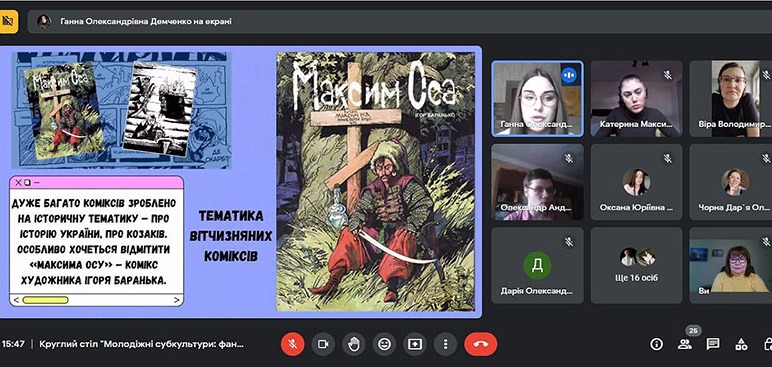Open the emoji reactions button
Screen dimensions: 772x367
(384, 344)
